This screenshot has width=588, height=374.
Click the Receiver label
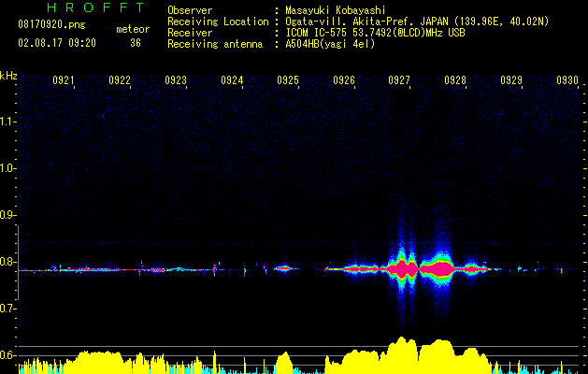tap(190, 33)
